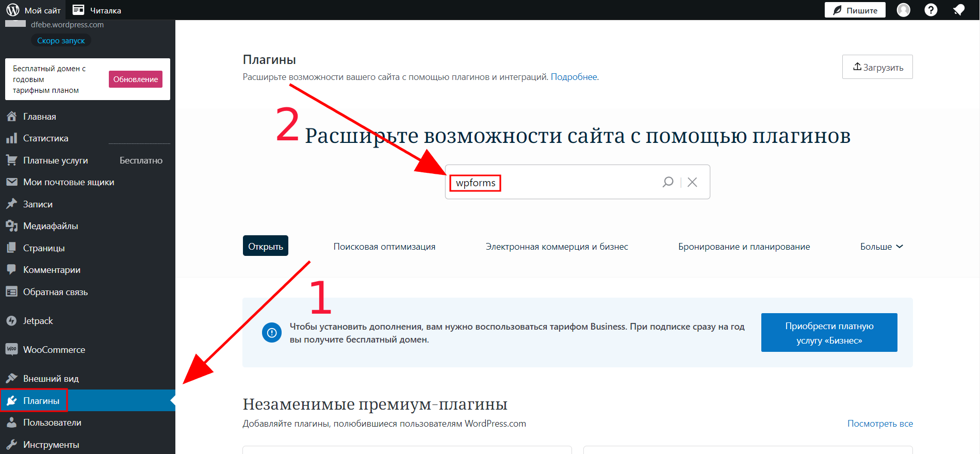
Task: Select Бронирование и планирование tab
Action: click(744, 247)
